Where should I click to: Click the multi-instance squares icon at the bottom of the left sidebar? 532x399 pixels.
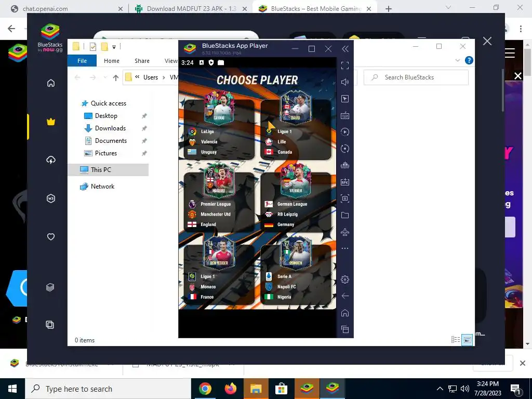(x=50, y=325)
